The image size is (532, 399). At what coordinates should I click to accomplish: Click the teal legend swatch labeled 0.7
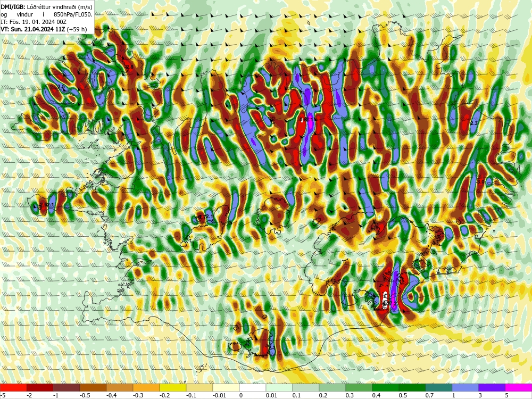point(439,387)
